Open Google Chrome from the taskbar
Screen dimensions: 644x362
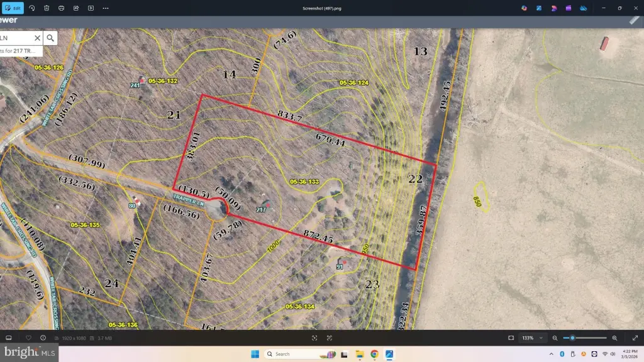374,354
